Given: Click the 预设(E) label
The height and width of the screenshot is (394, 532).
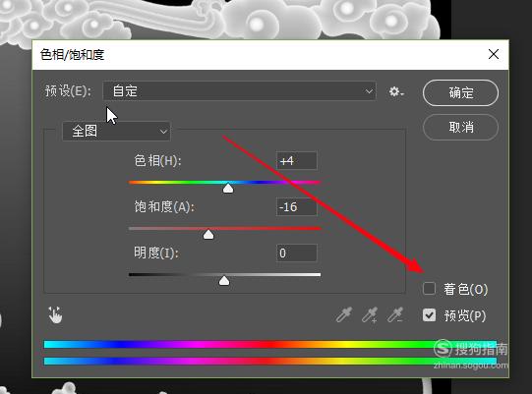Looking at the screenshot, I should pyautogui.click(x=68, y=90).
